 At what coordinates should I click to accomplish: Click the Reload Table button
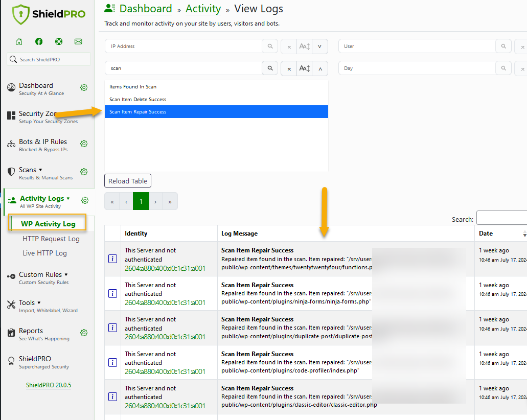128,181
